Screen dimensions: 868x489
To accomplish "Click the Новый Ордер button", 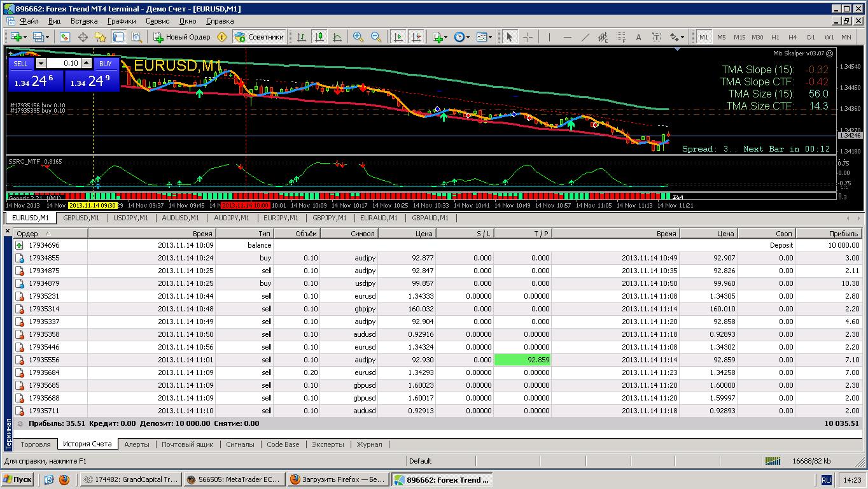I will [x=182, y=37].
